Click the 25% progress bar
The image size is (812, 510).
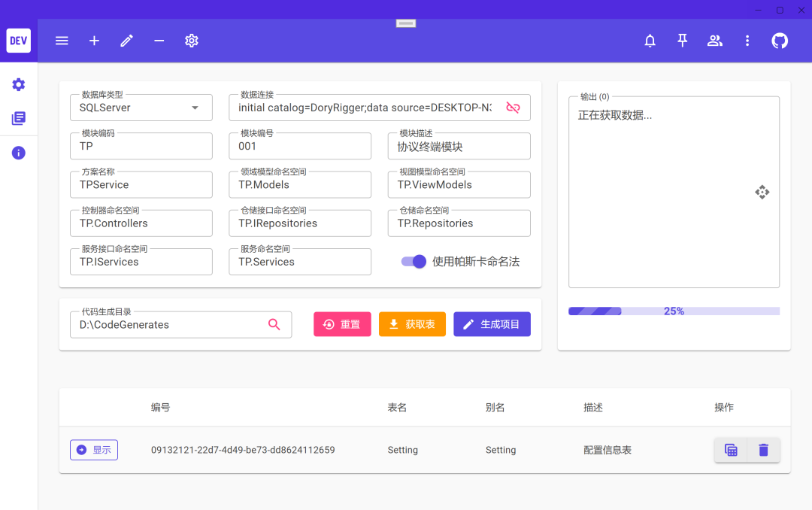674,311
